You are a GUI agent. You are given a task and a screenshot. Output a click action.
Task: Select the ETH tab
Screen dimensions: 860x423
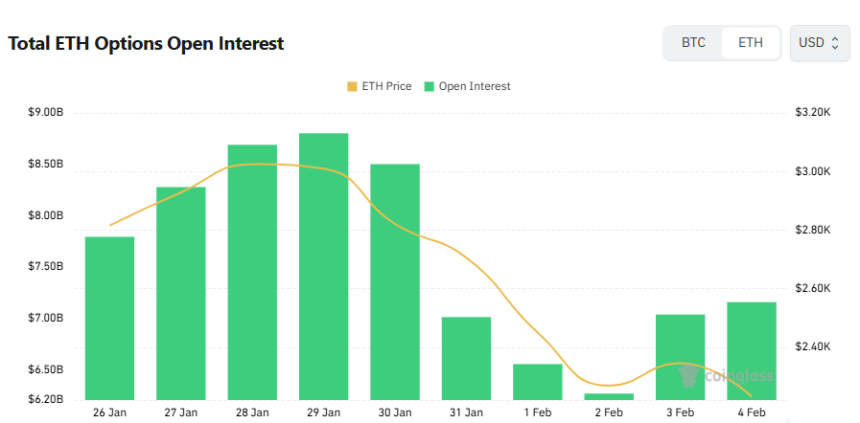tap(750, 43)
